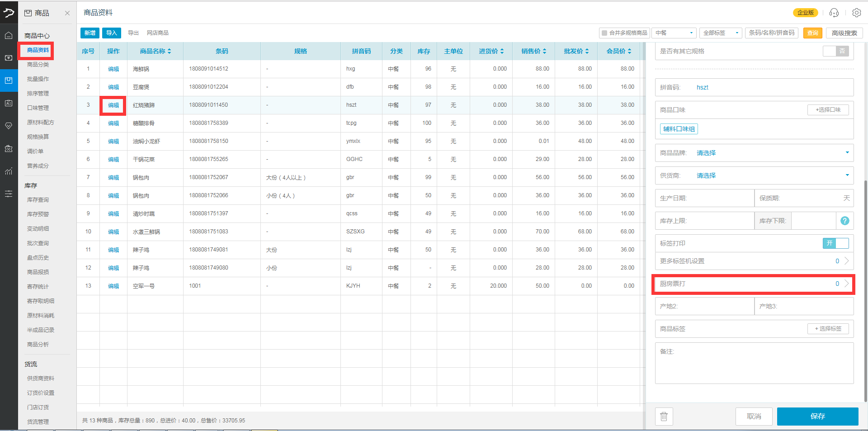The height and width of the screenshot is (431, 868).
Task: Open the settings gear icon at top right
Action: pyautogui.click(x=856, y=13)
